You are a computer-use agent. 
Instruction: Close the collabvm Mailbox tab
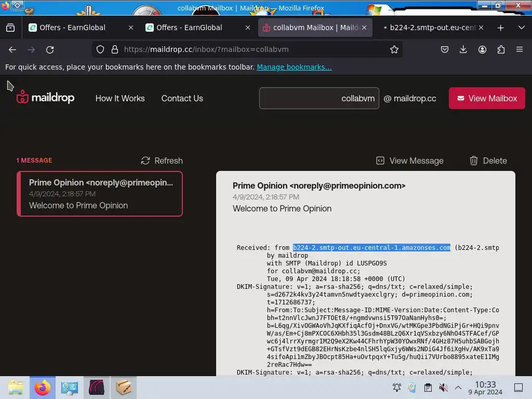tap(364, 28)
